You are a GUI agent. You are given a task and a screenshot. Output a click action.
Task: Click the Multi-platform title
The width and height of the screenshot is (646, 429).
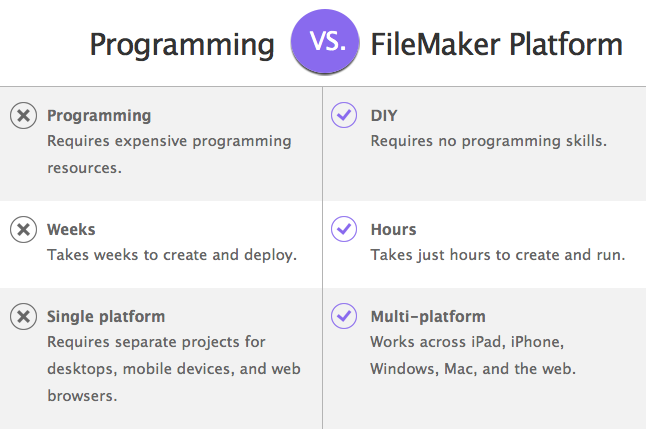(x=428, y=317)
